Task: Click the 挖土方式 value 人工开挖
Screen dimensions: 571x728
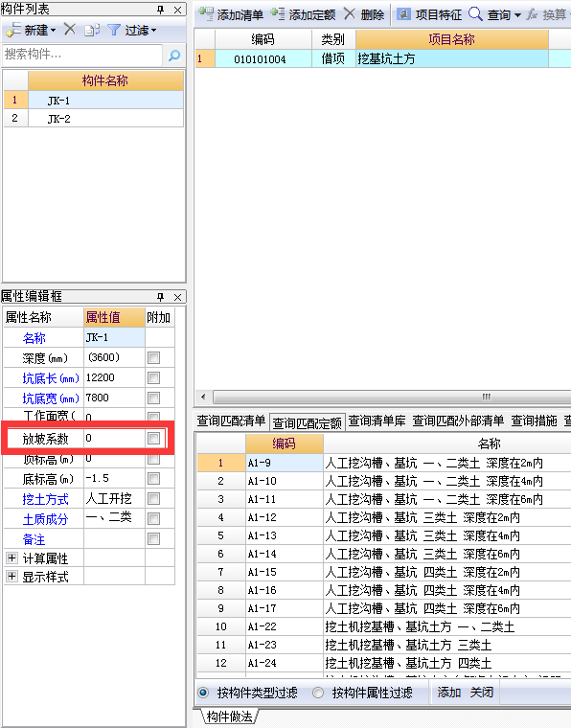Action: click(114, 499)
